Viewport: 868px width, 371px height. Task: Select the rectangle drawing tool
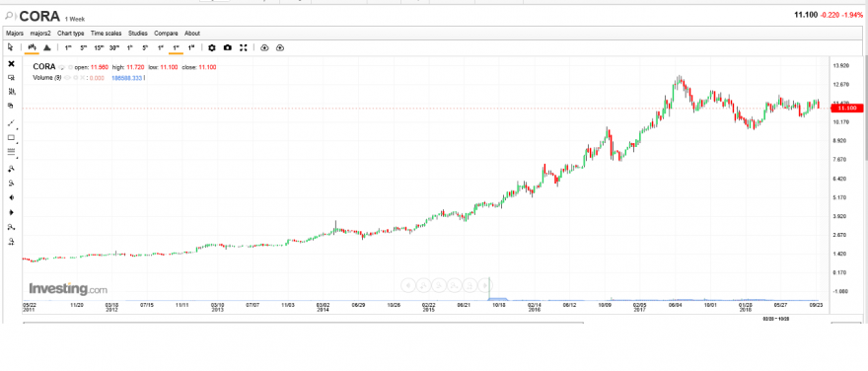pos(11,138)
